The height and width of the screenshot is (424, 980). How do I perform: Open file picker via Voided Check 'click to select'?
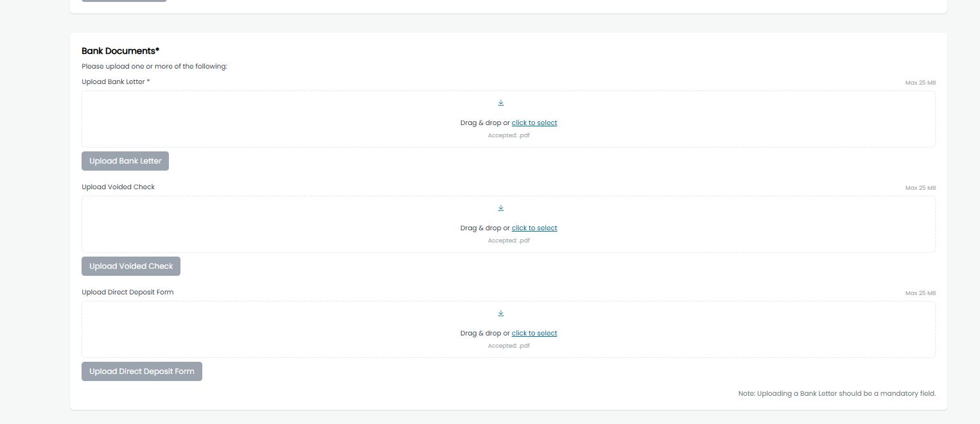534,228
